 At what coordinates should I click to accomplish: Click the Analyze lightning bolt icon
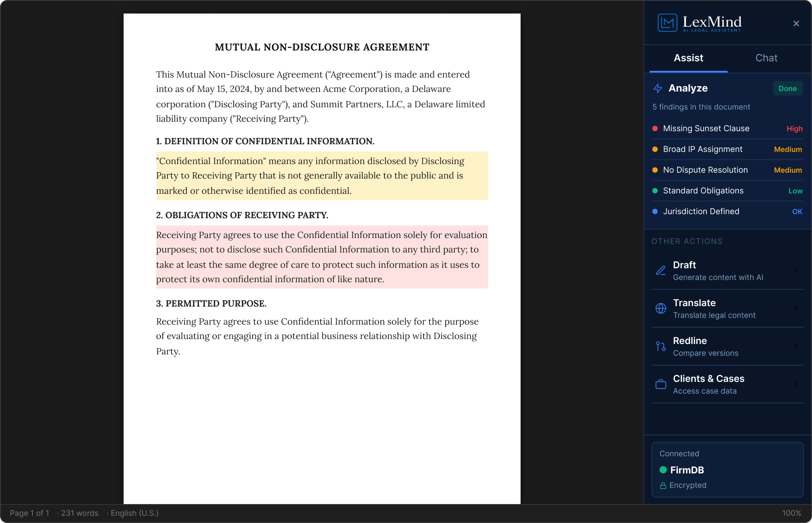[x=658, y=88]
